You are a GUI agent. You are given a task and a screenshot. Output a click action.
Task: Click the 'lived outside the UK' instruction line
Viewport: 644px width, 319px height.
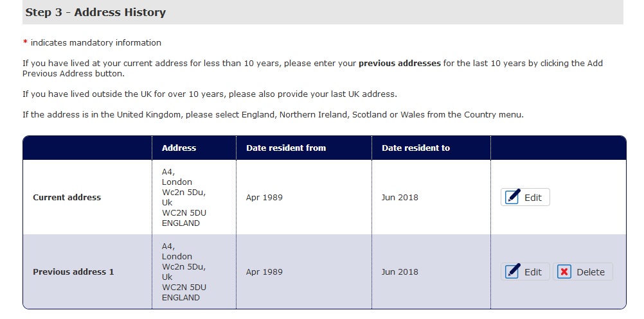(x=210, y=94)
